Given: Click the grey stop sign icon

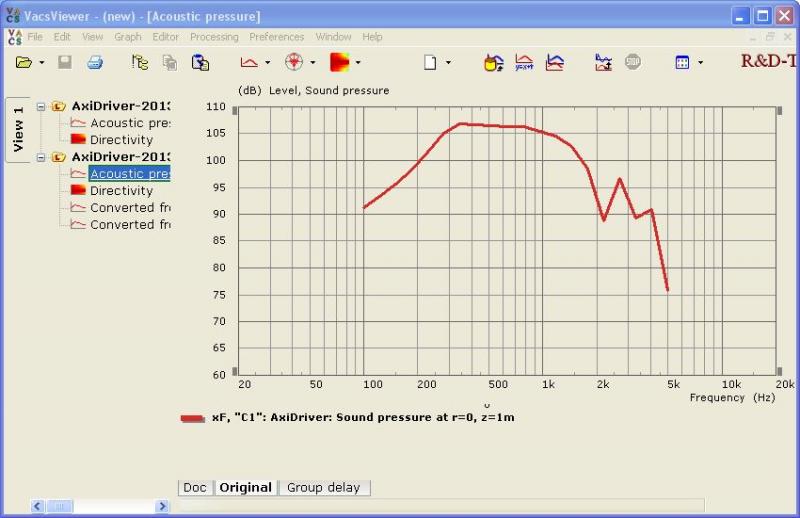Looking at the screenshot, I should pos(633,62).
